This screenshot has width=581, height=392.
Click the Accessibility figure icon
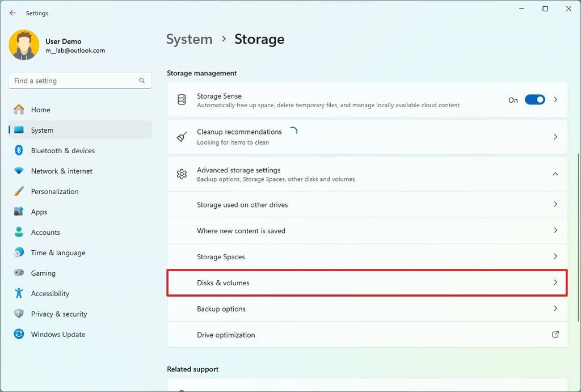(19, 293)
